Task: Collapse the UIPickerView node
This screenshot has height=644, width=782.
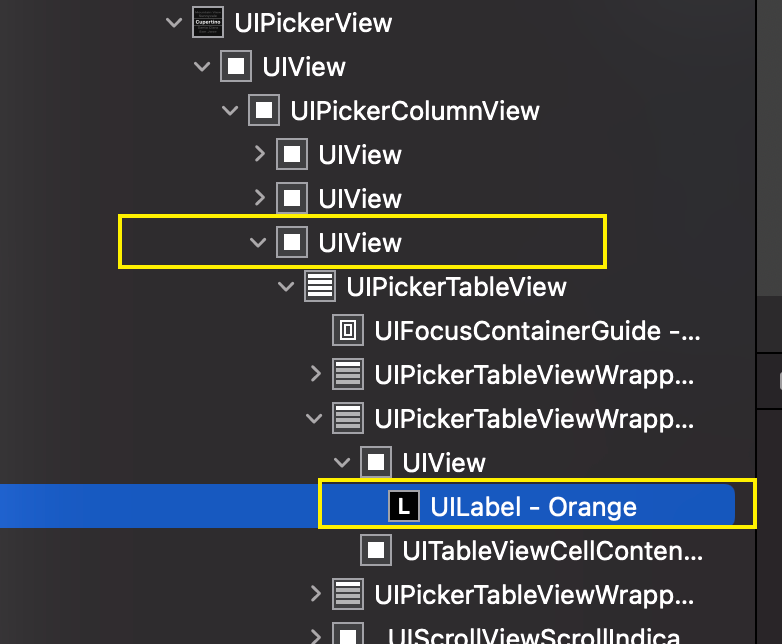Action: coord(176,22)
